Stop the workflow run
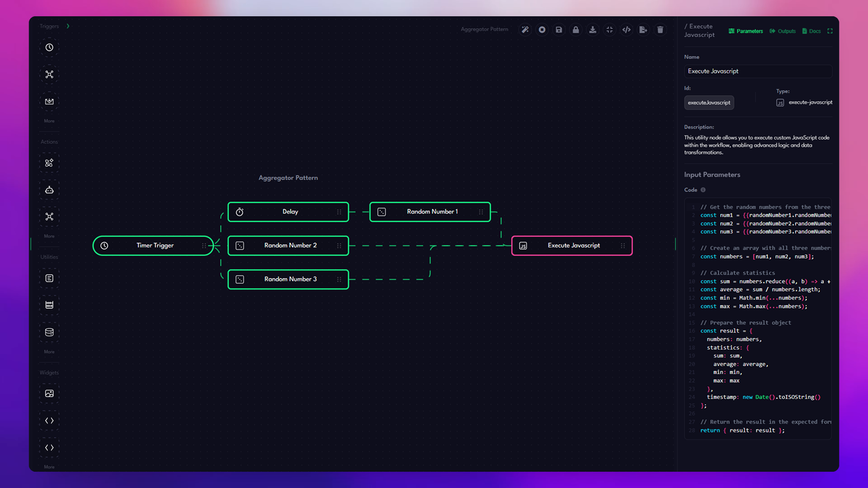Viewport: 868px width, 488px height. coord(542,29)
